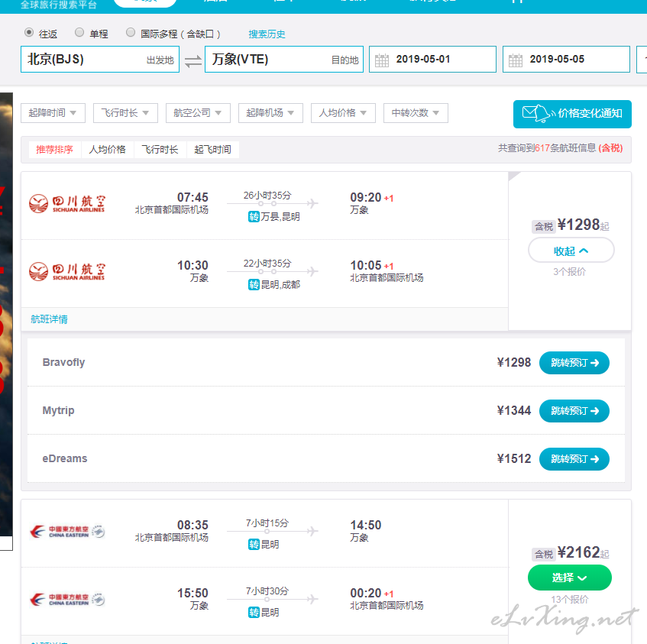Viewport: 647px width, 644px height.
Task: Open the 搜索历史 search history link
Action: point(267,34)
